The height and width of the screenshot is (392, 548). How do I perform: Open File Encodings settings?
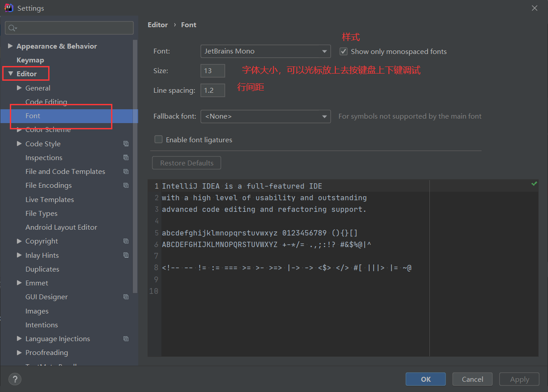pos(49,185)
